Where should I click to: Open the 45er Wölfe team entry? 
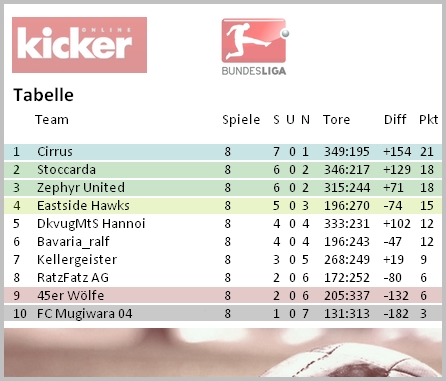[70, 296]
